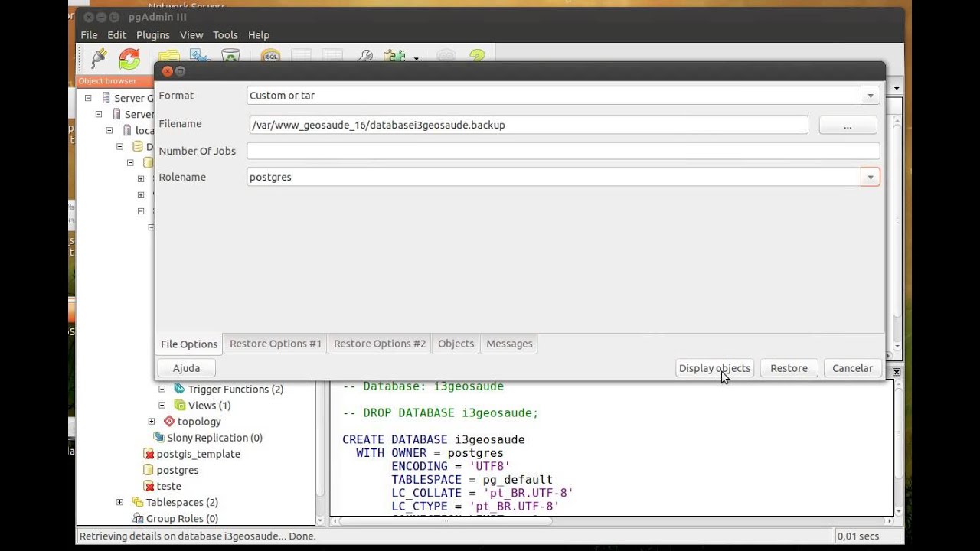Click the Display objects button
980x551 pixels.
point(714,368)
